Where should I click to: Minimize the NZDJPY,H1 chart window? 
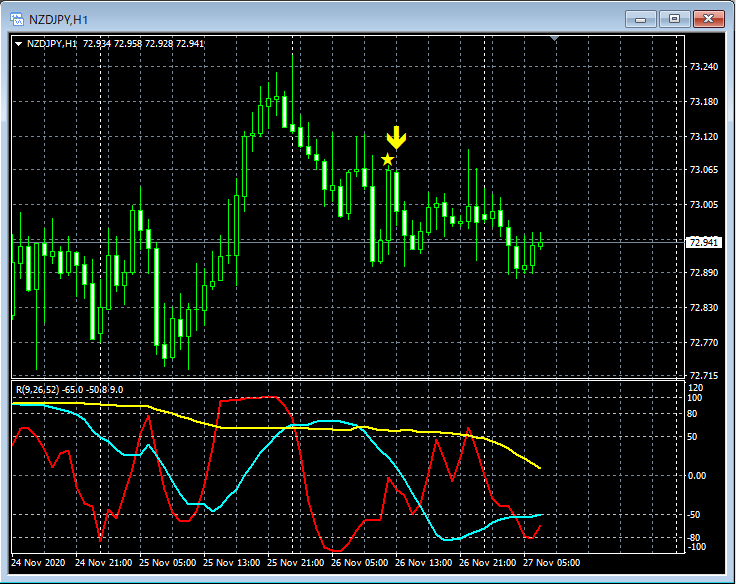[x=642, y=19]
